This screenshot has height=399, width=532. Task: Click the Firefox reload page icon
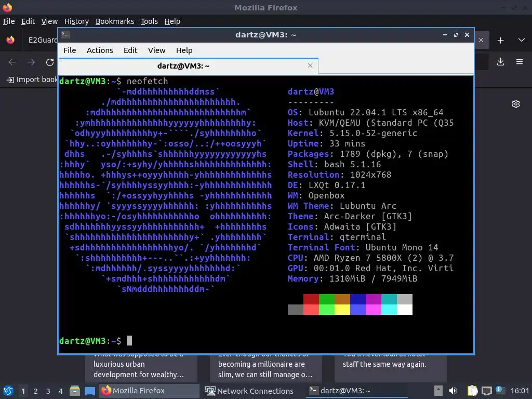point(50,62)
